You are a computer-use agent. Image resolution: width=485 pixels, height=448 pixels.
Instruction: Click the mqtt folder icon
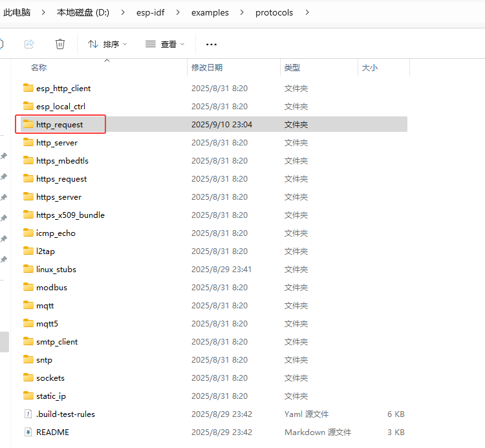click(28, 305)
